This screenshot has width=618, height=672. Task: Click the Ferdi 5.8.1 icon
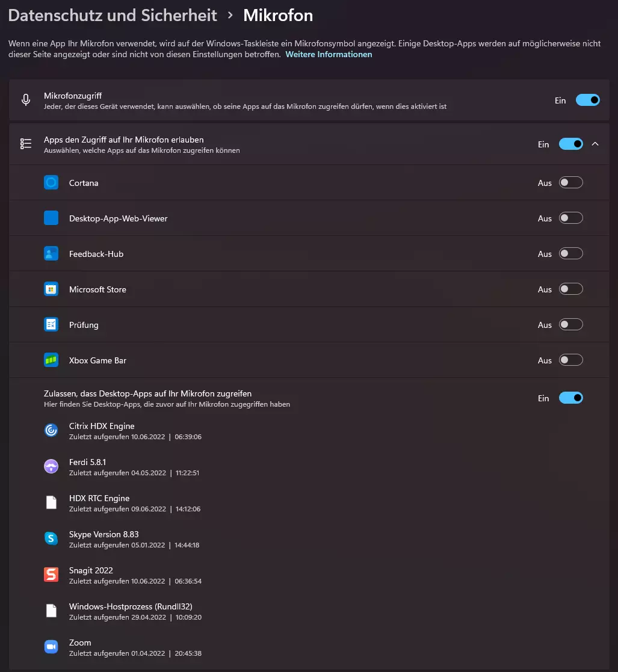pos(51,466)
